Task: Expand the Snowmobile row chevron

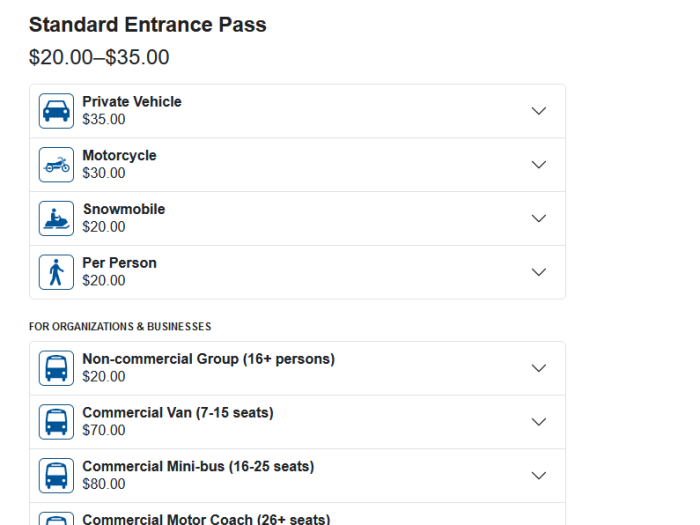Action: (539, 218)
